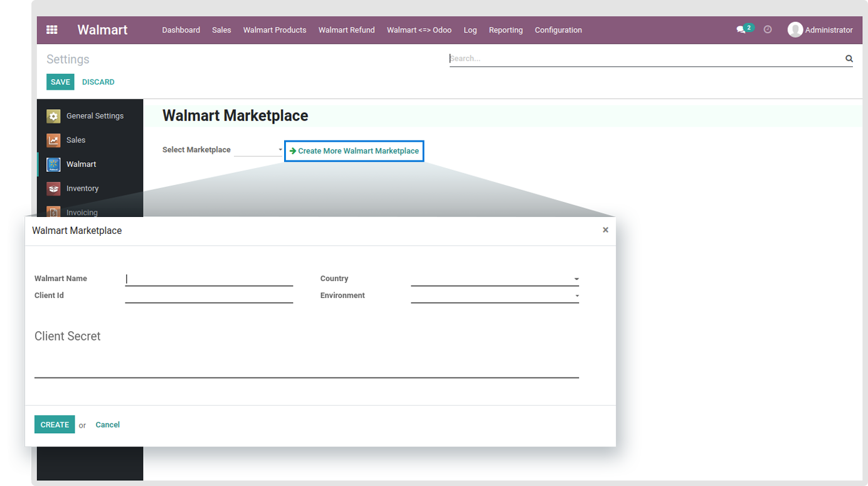Open the Configuration menu
Image resolution: width=868 pixels, height=486 pixels.
click(558, 30)
